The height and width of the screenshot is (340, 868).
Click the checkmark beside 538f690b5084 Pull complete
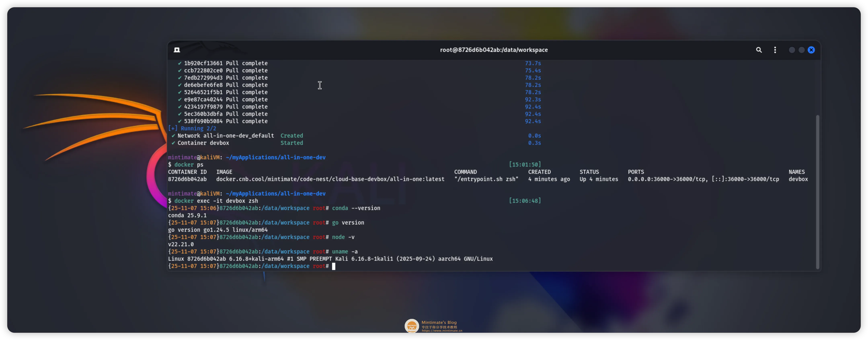click(x=180, y=121)
